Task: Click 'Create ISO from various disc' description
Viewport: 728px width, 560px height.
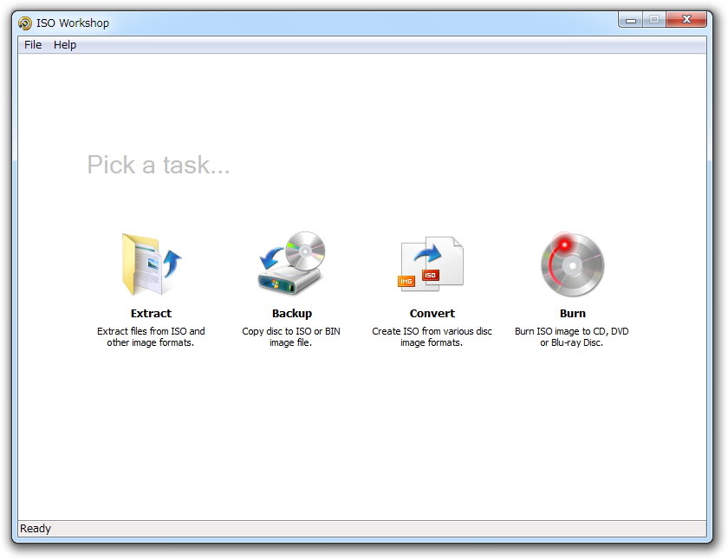Action: (x=432, y=336)
